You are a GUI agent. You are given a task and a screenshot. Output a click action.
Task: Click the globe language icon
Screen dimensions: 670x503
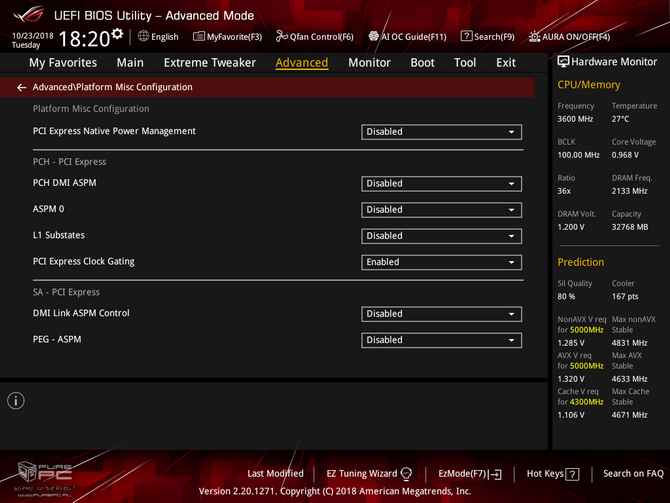[x=143, y=36]
